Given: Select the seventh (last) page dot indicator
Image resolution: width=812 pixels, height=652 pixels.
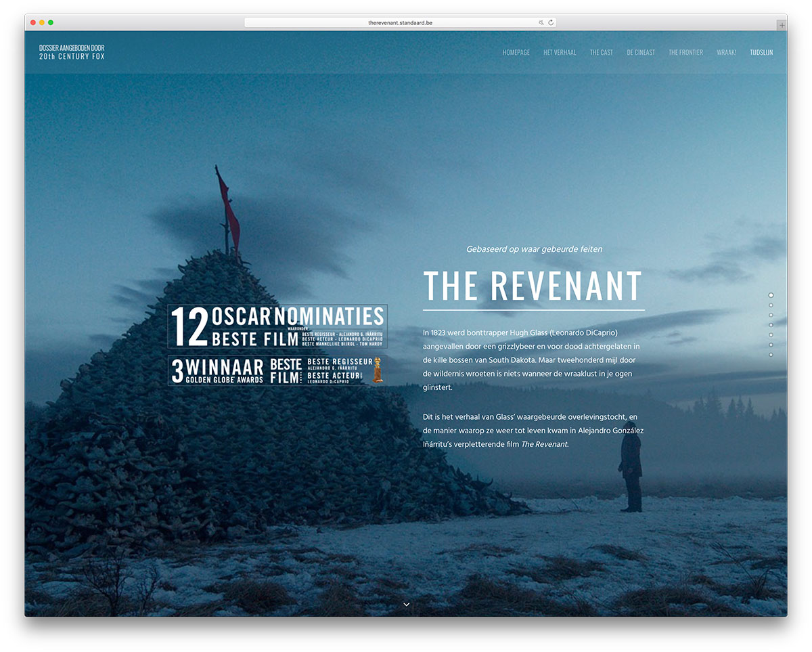Looking at the screenshot, I should 771,355.
